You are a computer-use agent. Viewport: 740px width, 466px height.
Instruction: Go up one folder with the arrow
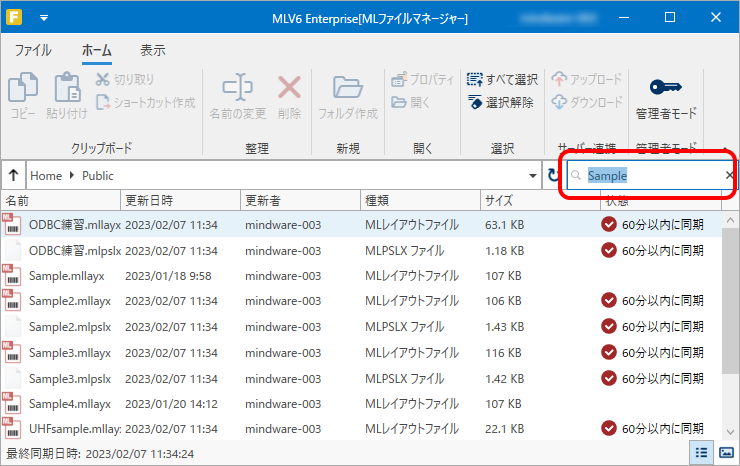tap(13, 176)
